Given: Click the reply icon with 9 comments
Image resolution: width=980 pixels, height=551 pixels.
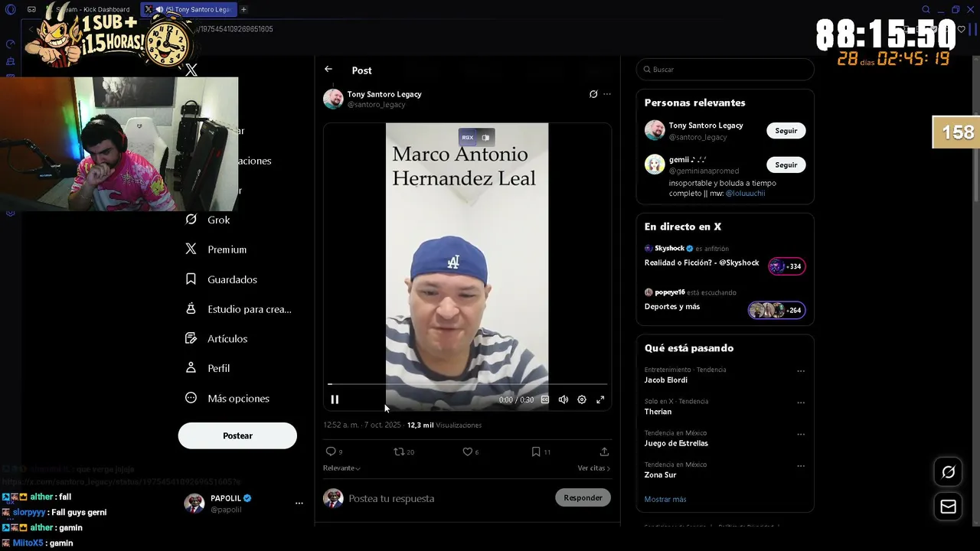Looking at the screenshot, I should coord(331,452).
